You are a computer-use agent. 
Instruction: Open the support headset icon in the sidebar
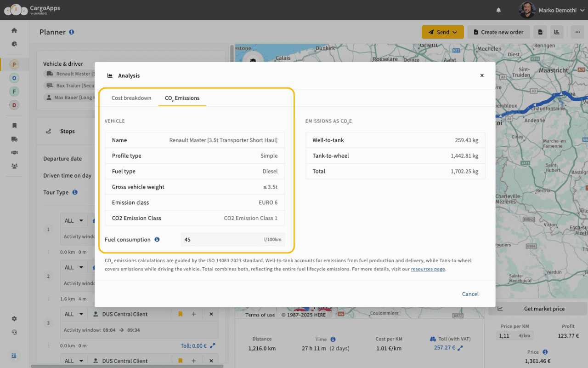[14, 332]
